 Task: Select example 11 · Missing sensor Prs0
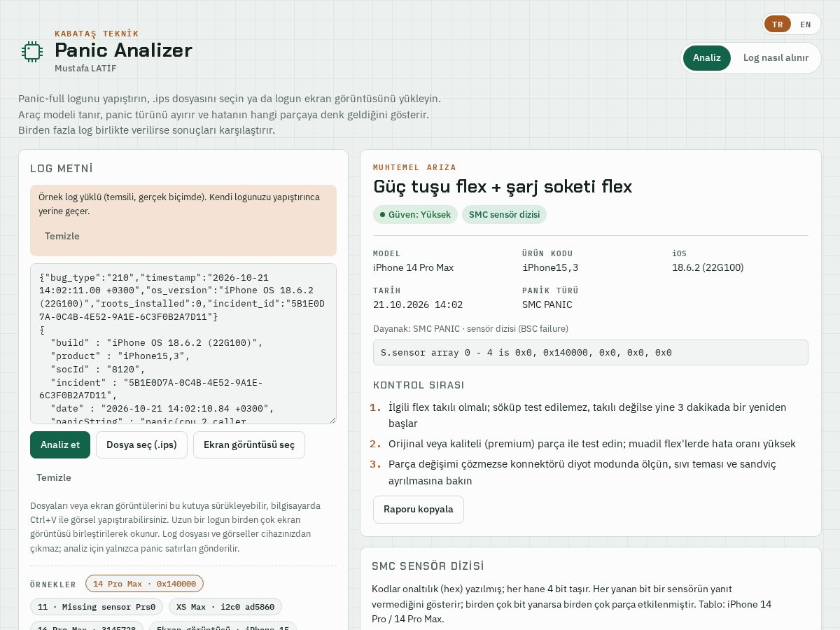point(97,607)
